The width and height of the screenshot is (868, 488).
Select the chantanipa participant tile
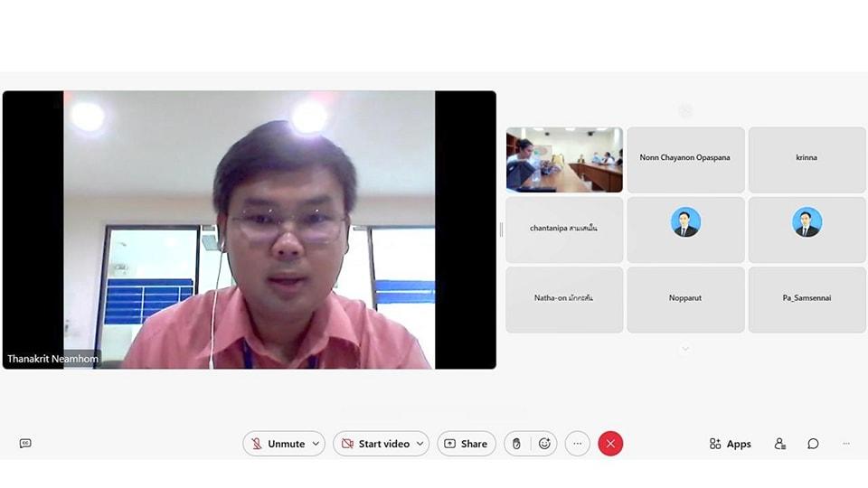coord(564,230)
